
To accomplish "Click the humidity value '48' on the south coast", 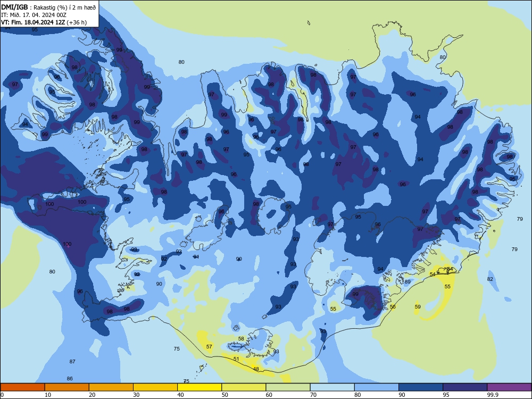I will 256,369.
